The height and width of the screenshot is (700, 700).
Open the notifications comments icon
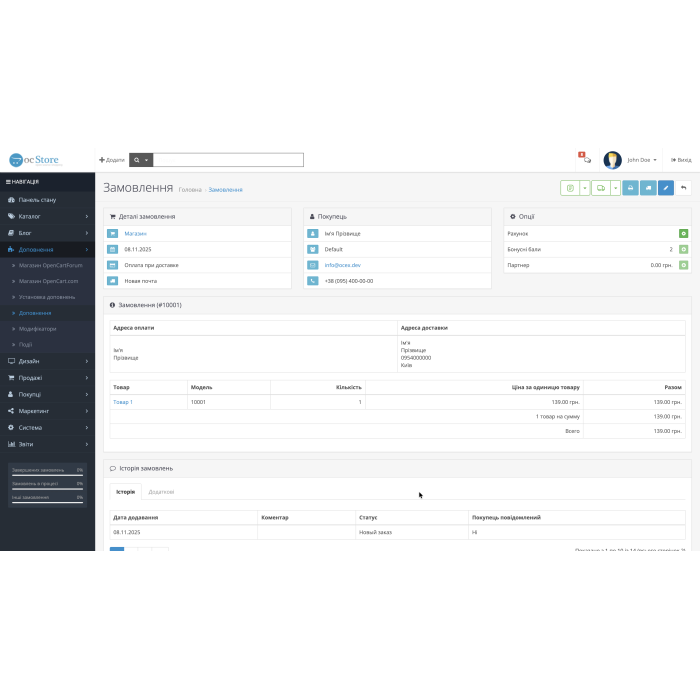point(585,158)
